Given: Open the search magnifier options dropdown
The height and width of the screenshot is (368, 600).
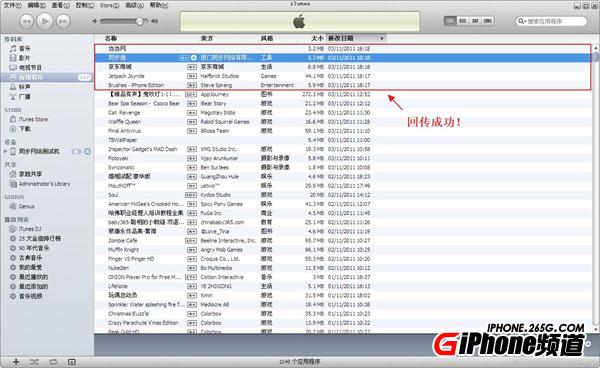Looking at the screenshot, I should [521, 21].
